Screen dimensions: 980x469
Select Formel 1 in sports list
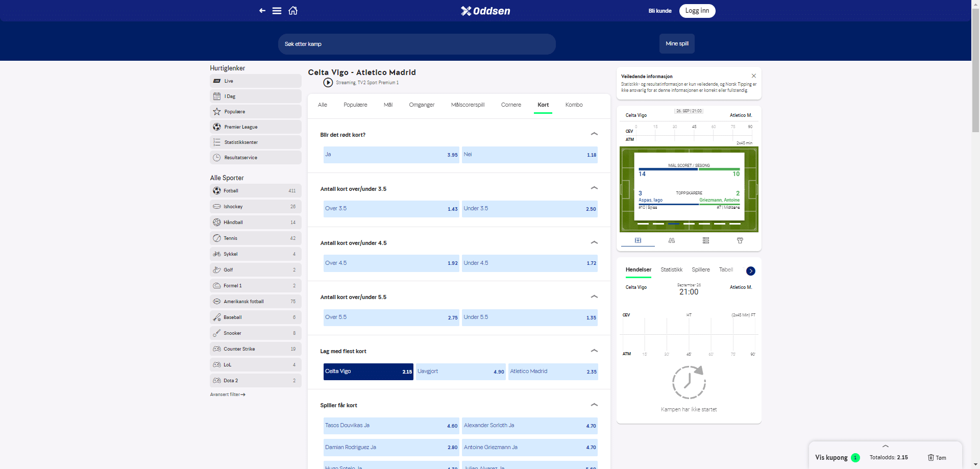(x=256, y=286)
